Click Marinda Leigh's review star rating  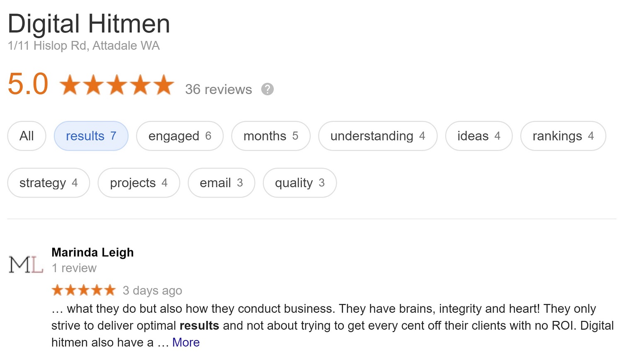coord(84,290)
